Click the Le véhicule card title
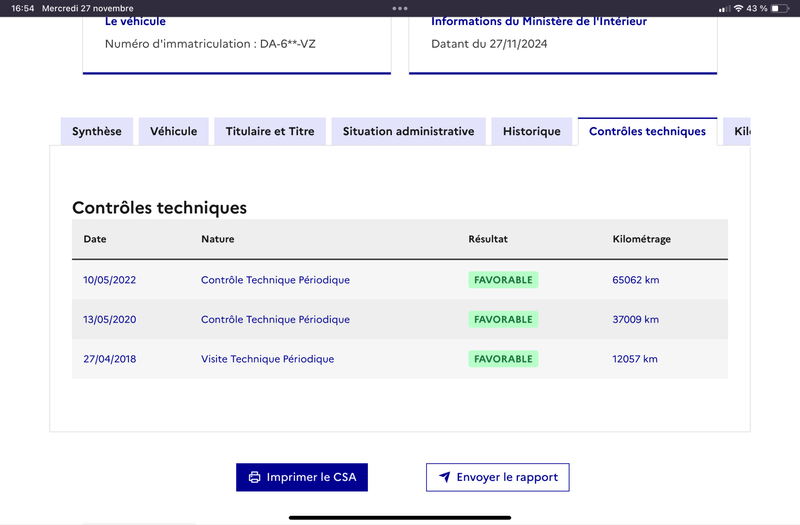 point(135,21)
